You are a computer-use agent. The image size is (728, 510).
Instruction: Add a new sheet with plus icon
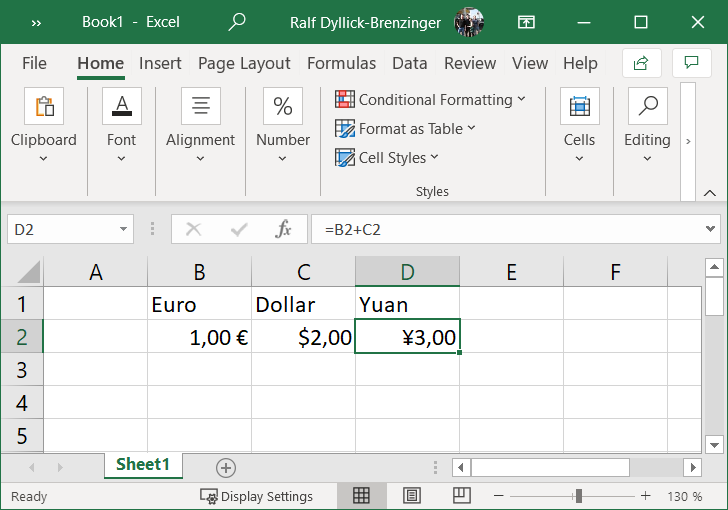pos(226,467)
